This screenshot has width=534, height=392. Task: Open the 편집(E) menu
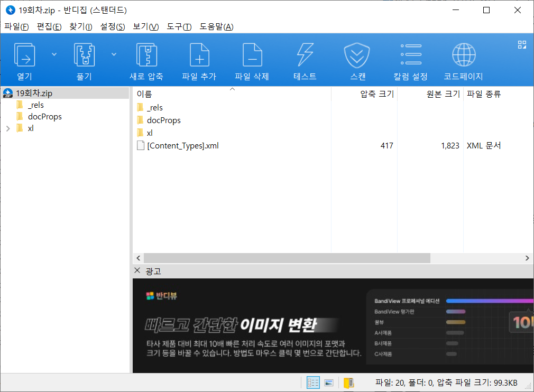pos(49,26)
